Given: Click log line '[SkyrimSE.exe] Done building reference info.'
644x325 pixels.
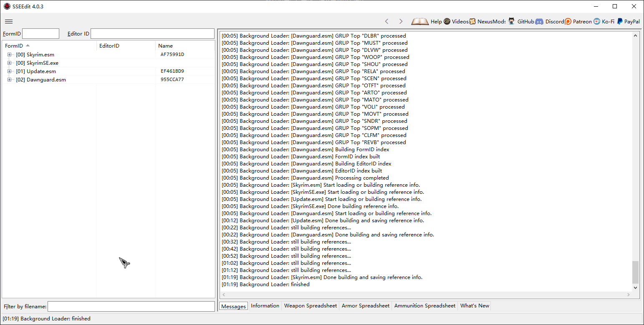Looking at the screenshot, I should pyautogui.click(x=310, y=206).
